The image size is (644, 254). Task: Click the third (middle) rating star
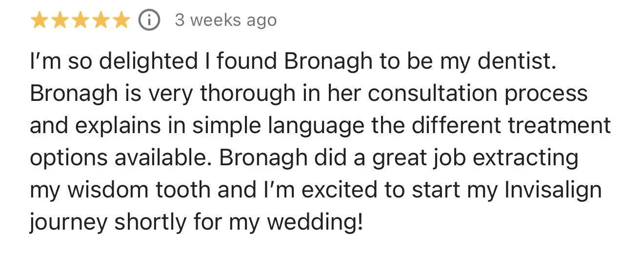(x=80, y=21)
